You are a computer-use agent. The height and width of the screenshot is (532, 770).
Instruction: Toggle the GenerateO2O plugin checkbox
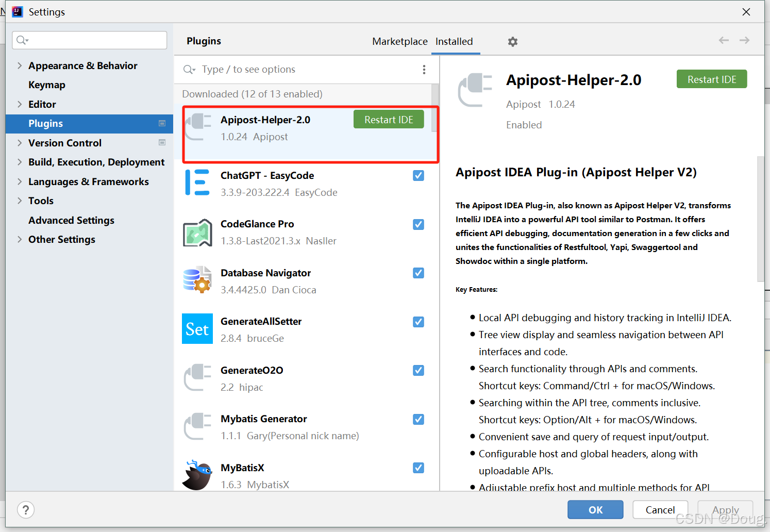tap(419, 370)
